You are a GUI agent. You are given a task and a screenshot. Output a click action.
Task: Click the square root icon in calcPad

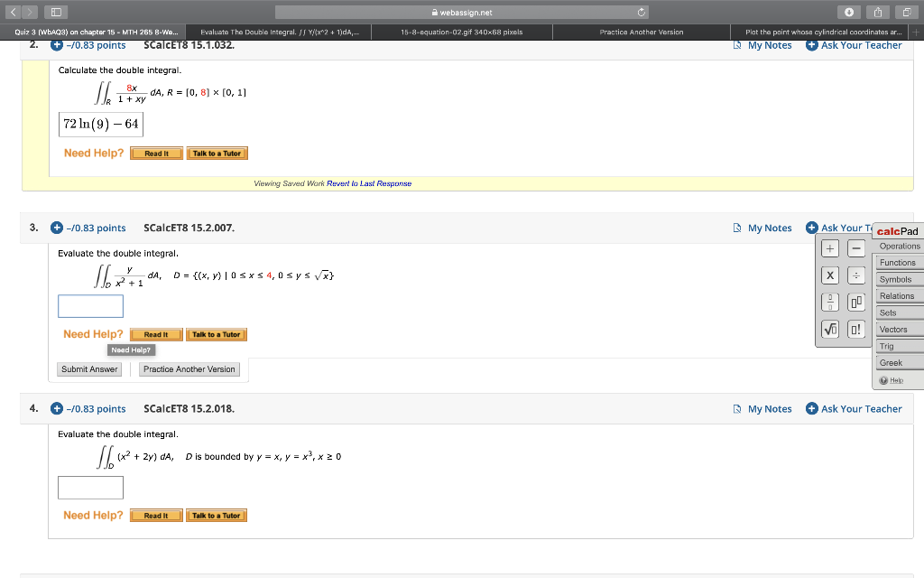(829, 329)
